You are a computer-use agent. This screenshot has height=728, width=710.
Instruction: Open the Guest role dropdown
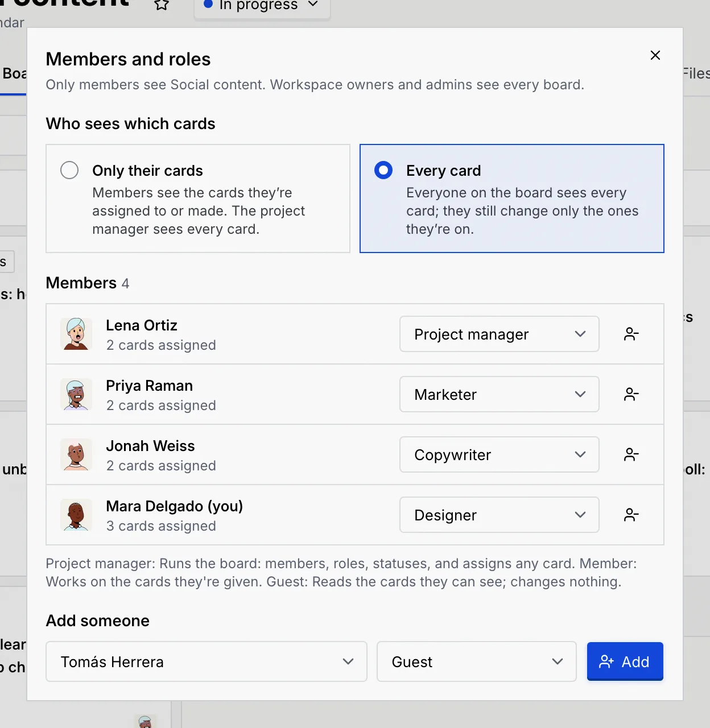477,661
